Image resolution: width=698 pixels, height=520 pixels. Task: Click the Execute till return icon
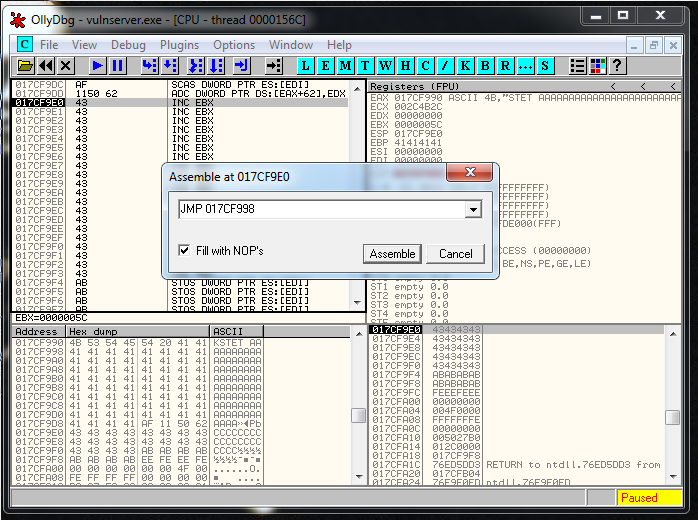(x=241, y=66)
